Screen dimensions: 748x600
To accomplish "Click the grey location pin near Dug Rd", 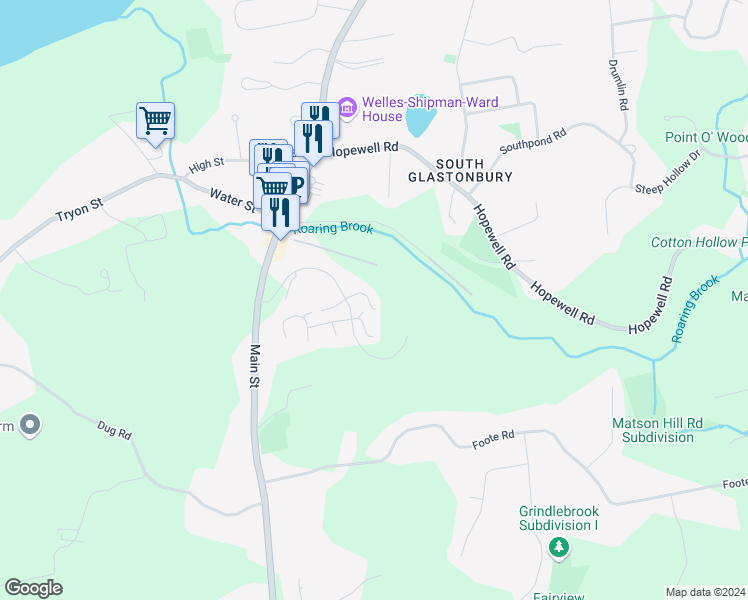I will [x=31, y=424].
